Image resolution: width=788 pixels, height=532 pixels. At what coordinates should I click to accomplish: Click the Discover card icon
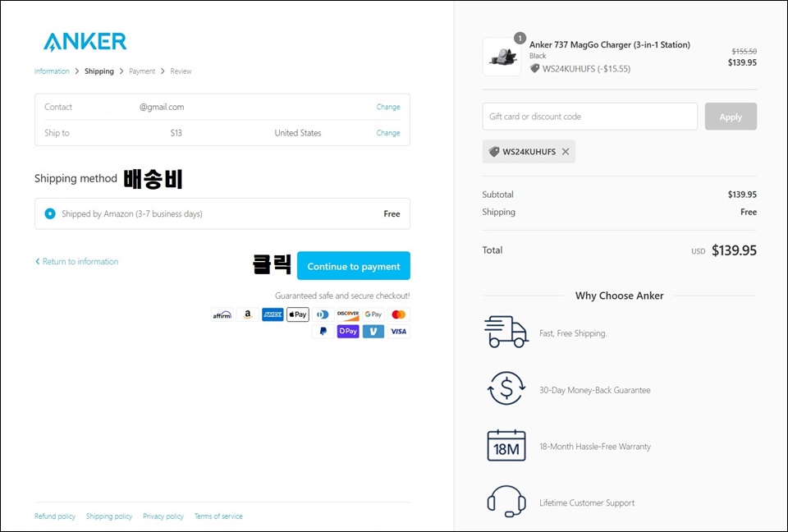pyautogui.click(x=348, y=314)
